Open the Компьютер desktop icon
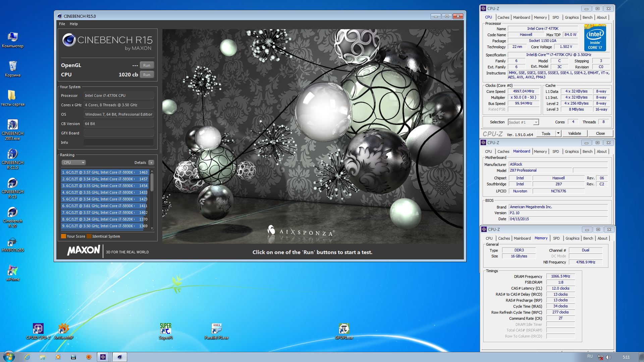The image size is (644, 362). [x=12, y=40]
